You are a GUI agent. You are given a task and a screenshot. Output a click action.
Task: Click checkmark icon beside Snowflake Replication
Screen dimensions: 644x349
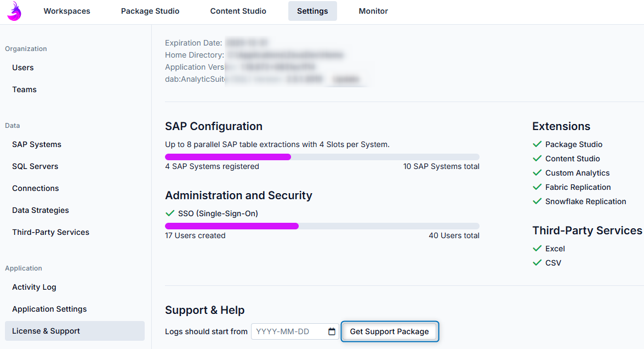click(537, 201)
